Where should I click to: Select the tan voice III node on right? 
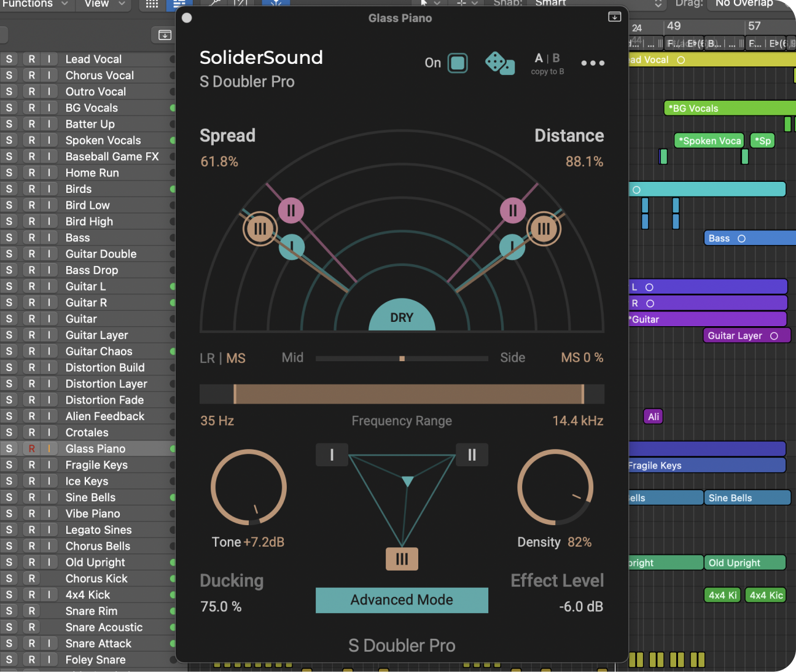point(544,229)
